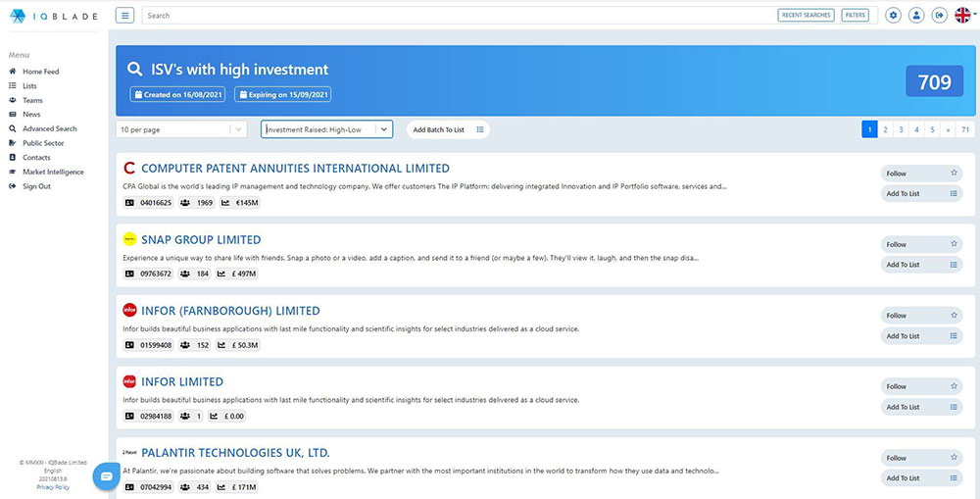Open Recent Searches
This screenshot has height=499, width=980.
pos(807,15)
